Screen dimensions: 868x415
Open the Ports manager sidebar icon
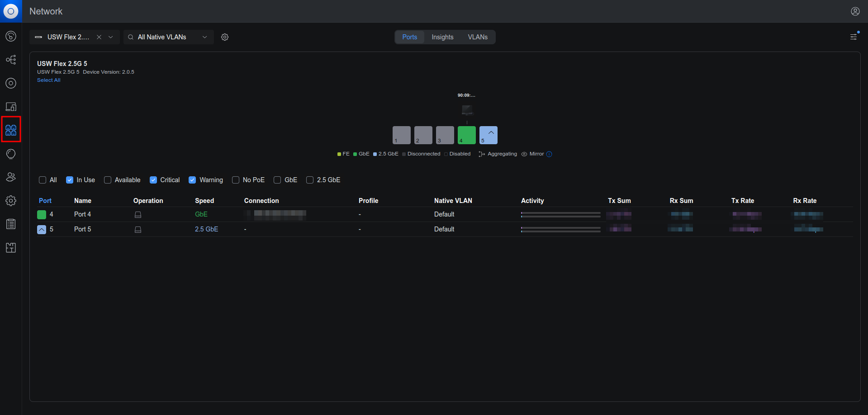pyautogui.click(x=11, y=130)
